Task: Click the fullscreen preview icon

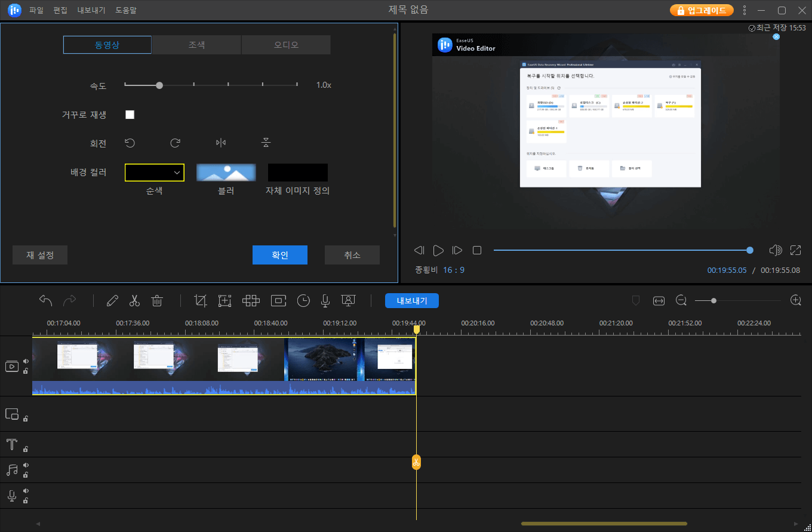Action: pos(795,250)
